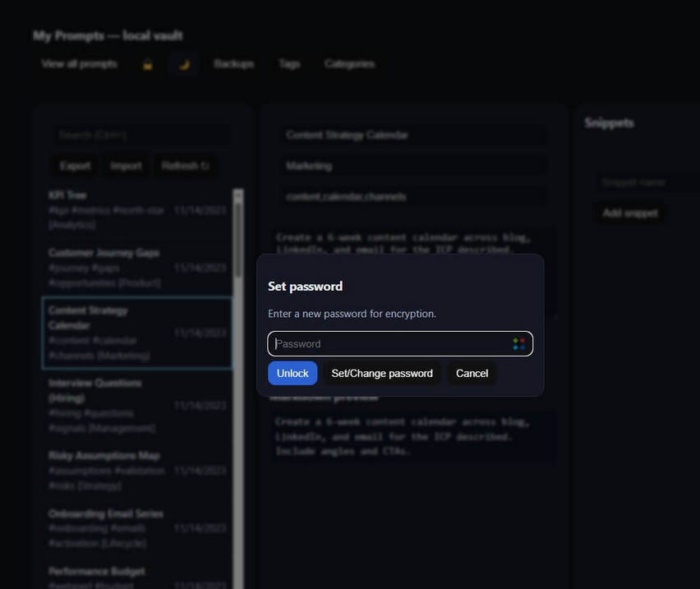Viewport: 700px width, 589px height.
Task: Click the Export button
Action: pyautogui.click(x=75, y=166)
